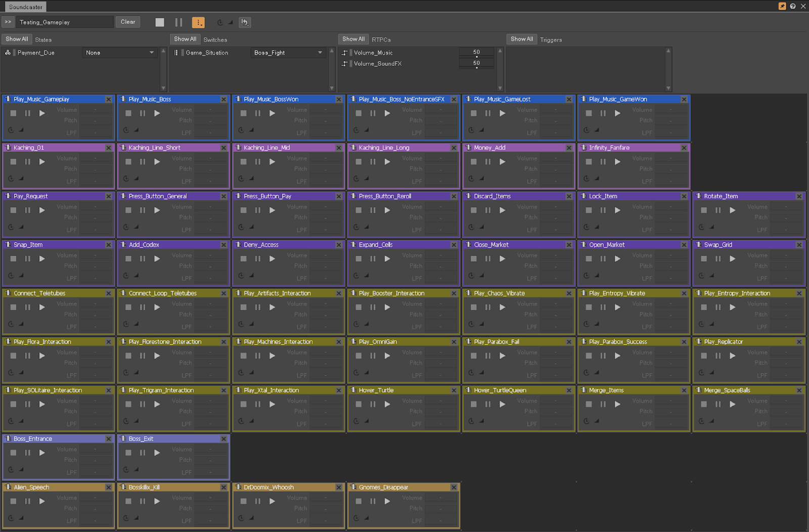The height and width of the screenshot is (532, 809).
Task: Click the Soundcaster tab
Action: point(25,7)
